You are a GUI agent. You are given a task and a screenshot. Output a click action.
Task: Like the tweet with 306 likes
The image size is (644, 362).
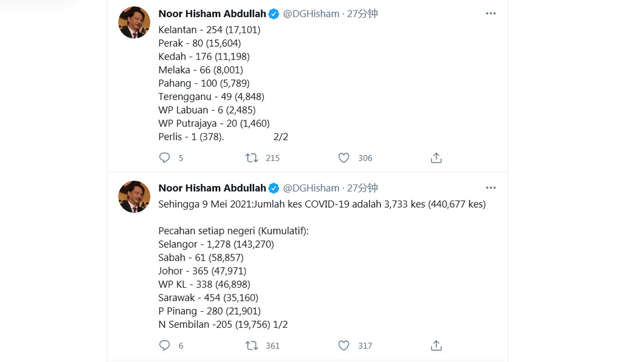point(344,158)
